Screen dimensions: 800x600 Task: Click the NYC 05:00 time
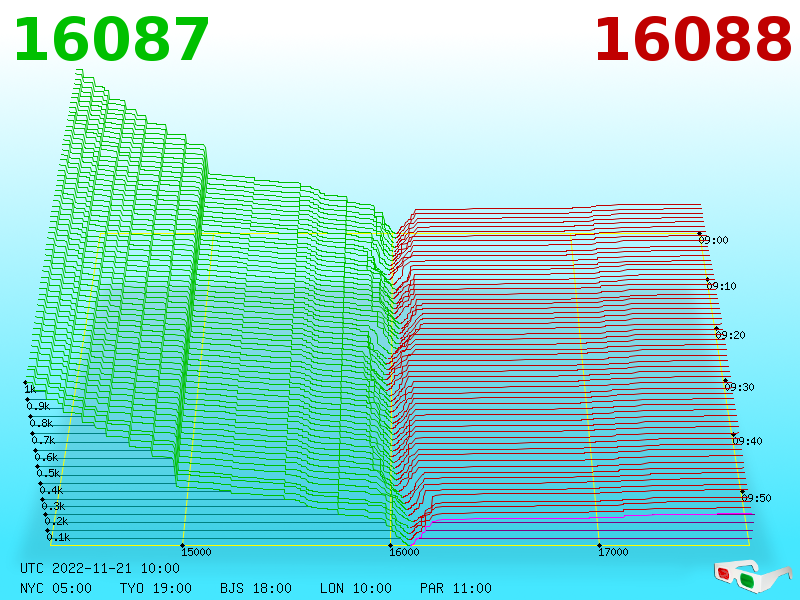coord(56,588)
